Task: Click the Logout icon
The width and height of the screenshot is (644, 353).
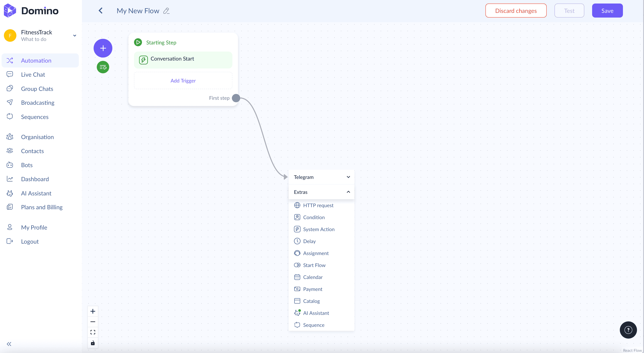Action: (x=10, y=241)
